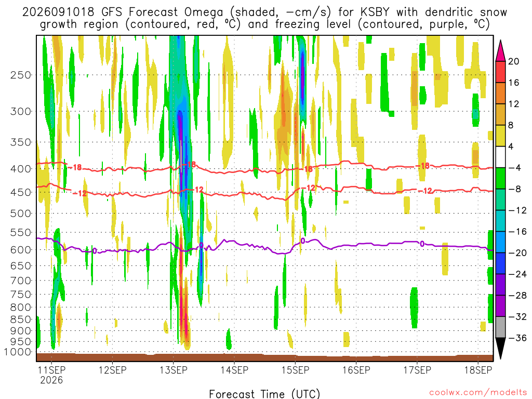Click the coolwx.com/modelts link text
Image resolution: width=532 pixels, height=399 pixels.
pos(478,393)
